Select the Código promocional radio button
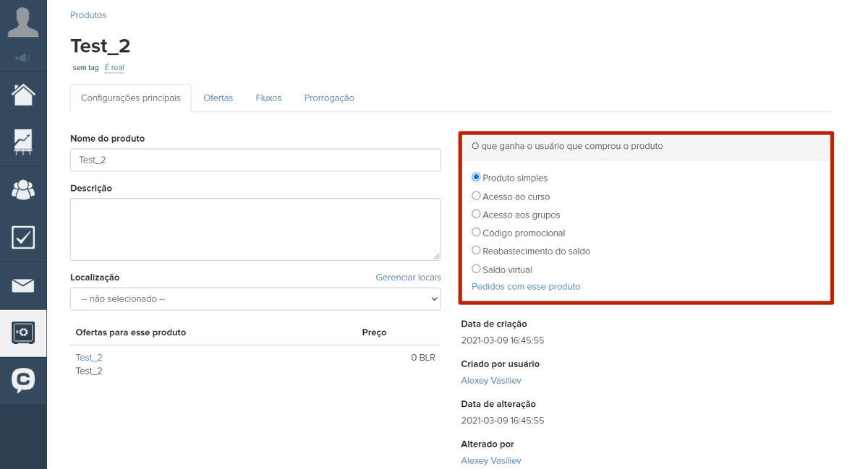 click(476, 233)
